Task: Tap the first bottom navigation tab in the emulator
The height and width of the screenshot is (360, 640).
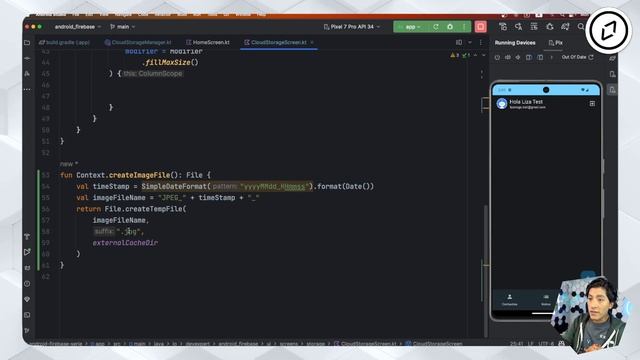Action: (x=509, y=299)
